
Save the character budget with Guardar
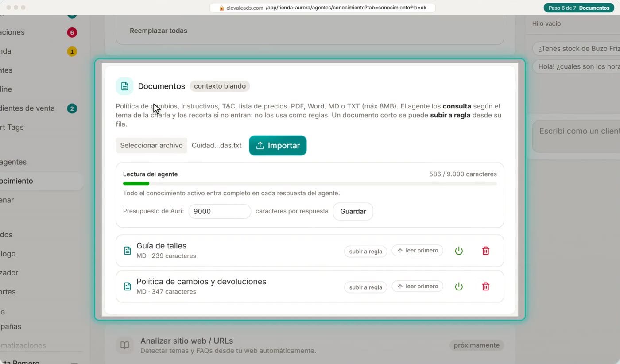(353, 211)
